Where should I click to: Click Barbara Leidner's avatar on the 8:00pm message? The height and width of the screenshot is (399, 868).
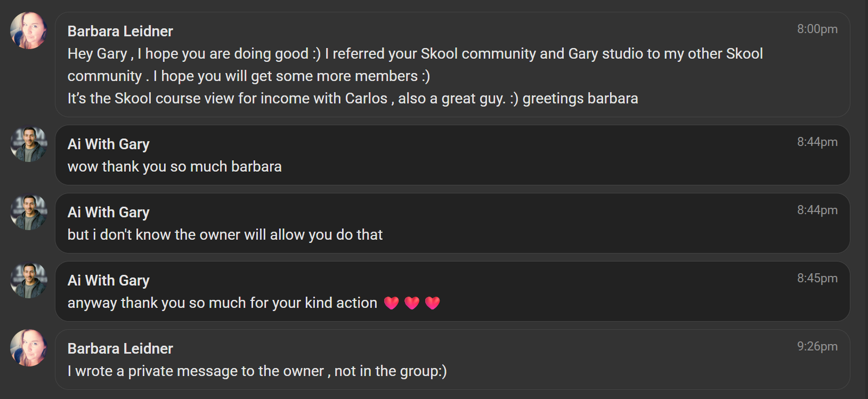point(28,31)
